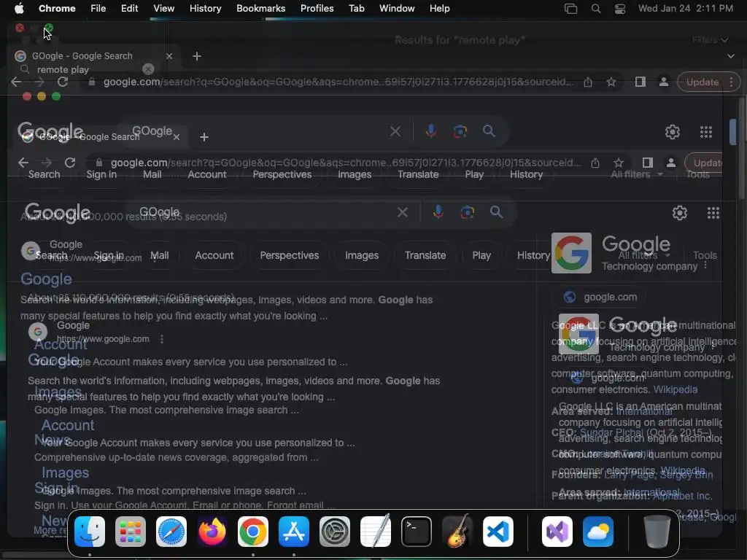
Task: Open Terminal from the Dock
Action: pyautogui.click(x=417, y=532)
